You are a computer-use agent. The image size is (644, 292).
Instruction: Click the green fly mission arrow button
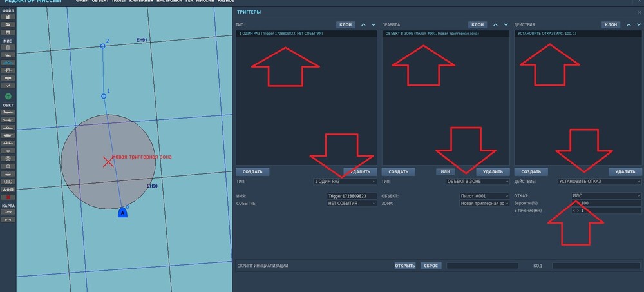[x=8, y=96]
